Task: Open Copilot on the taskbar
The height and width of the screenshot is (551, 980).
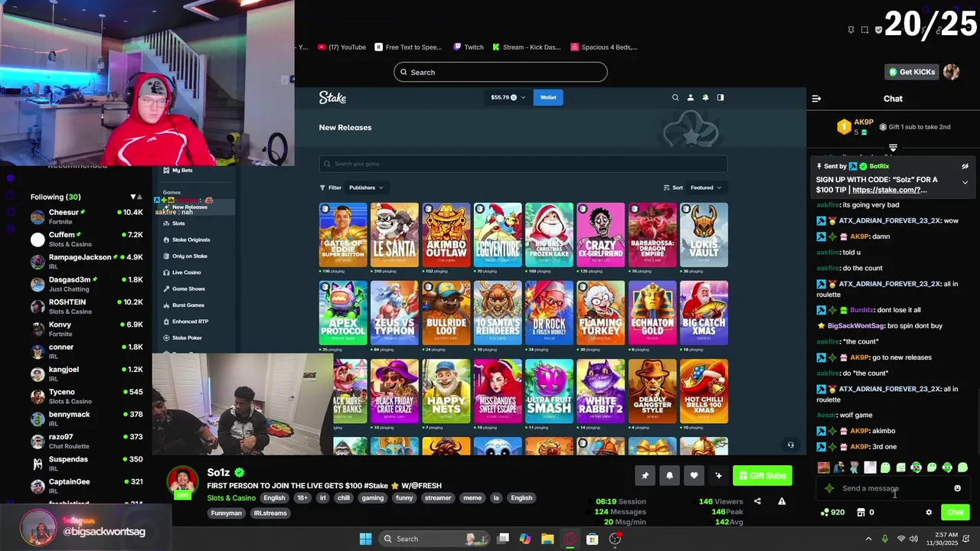Action: (x=525, y=539)
